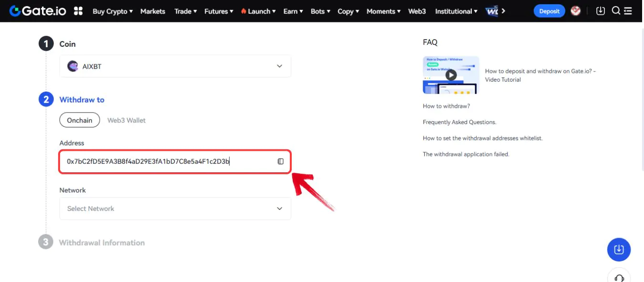The image size is (644, 282).
Task: Expand the Buy Crypto menu
Action: click(x=112, y=11)
